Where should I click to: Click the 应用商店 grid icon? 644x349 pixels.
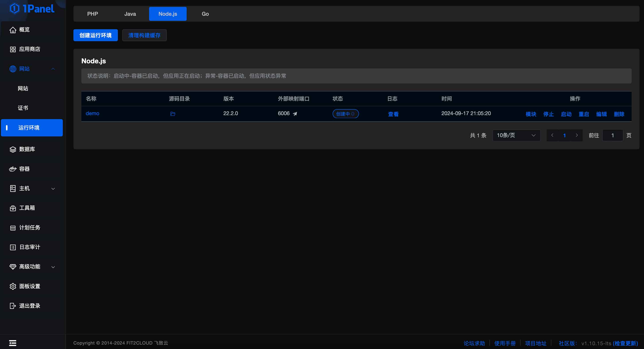coord(13,49)
